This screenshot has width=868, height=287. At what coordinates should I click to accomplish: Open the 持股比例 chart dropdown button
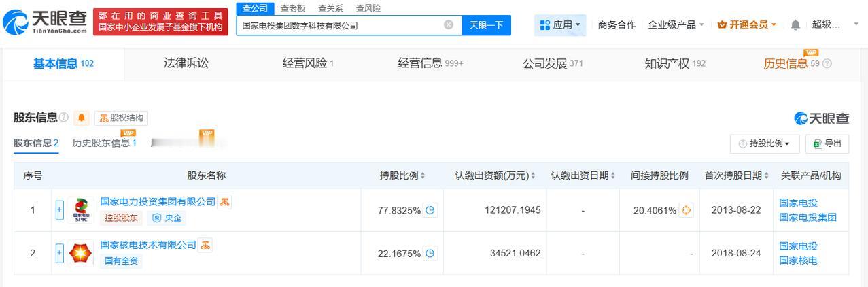point(765,143)
